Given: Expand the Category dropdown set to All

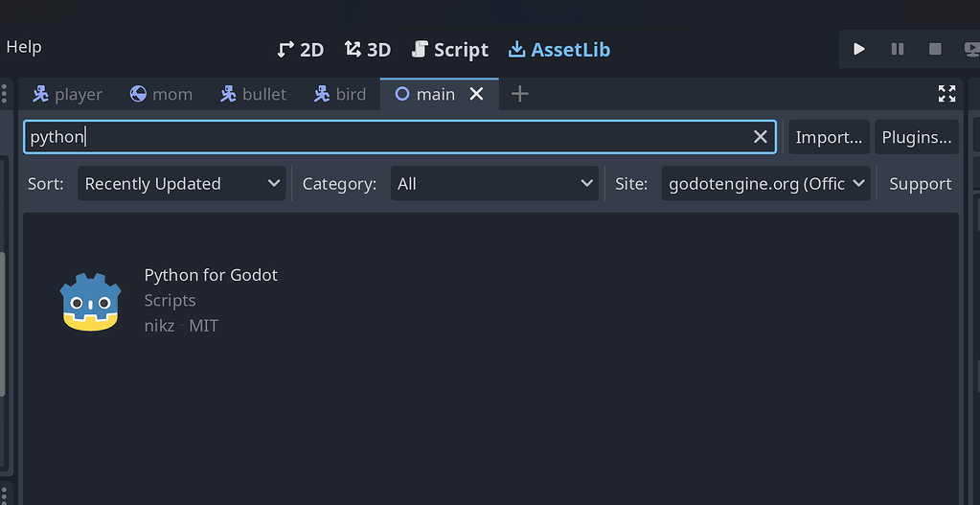Looking at the screenshot, I should pyautogui.click(x=495, y=184).
